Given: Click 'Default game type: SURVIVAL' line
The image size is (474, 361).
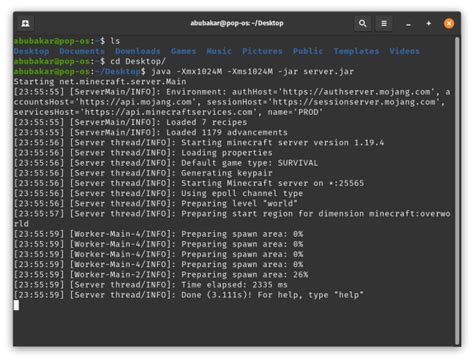Looking at the screenshot, I should [x=249, y=163].
